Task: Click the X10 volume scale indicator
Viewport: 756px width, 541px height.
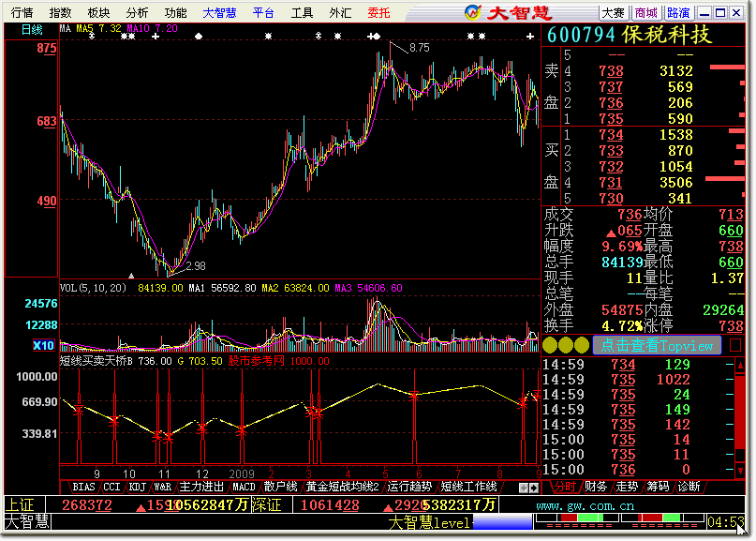Action: tap(43, 346)
